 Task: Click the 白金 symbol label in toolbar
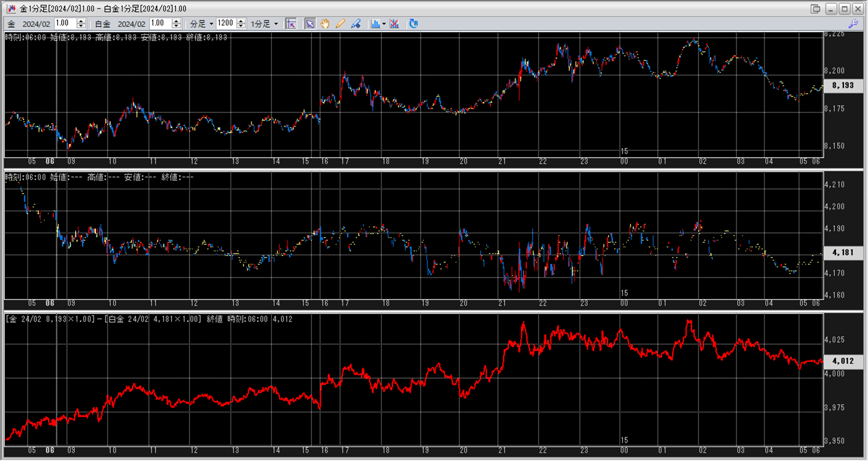(102, 24)
